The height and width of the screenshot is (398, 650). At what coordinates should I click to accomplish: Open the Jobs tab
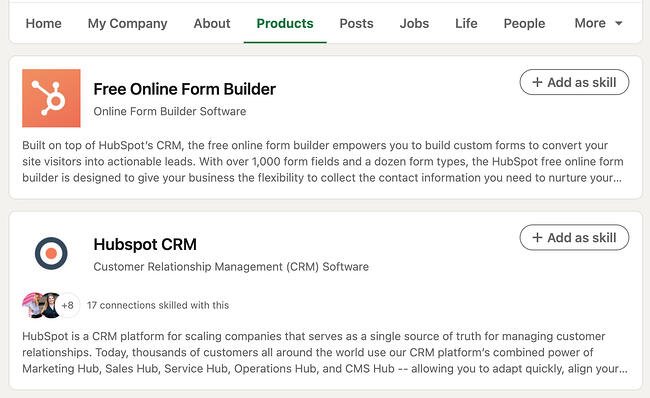414,23
